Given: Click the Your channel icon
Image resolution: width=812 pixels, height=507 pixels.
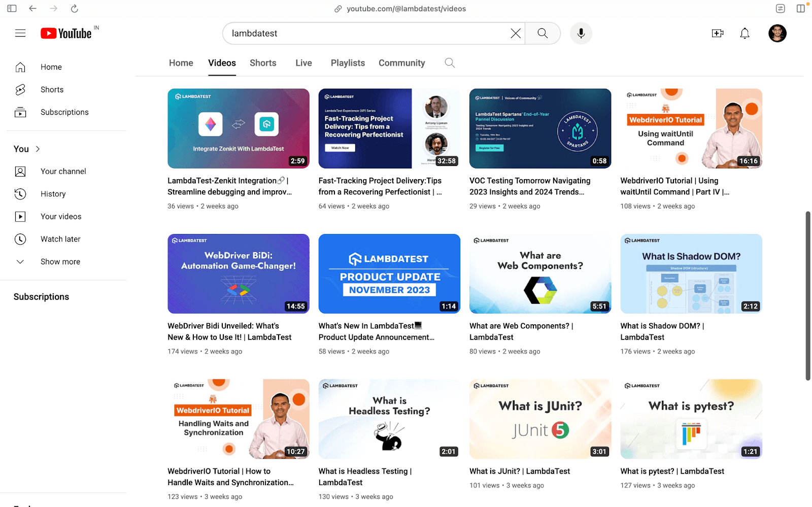Looking at the screenshot, I should 20,172.
